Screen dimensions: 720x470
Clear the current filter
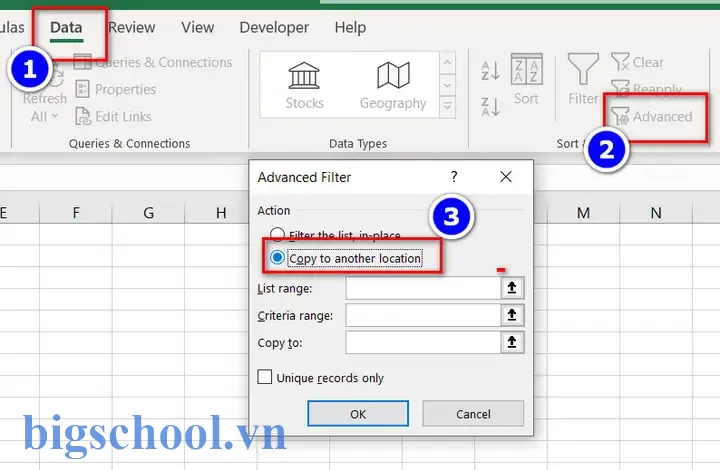pos(637,62)
